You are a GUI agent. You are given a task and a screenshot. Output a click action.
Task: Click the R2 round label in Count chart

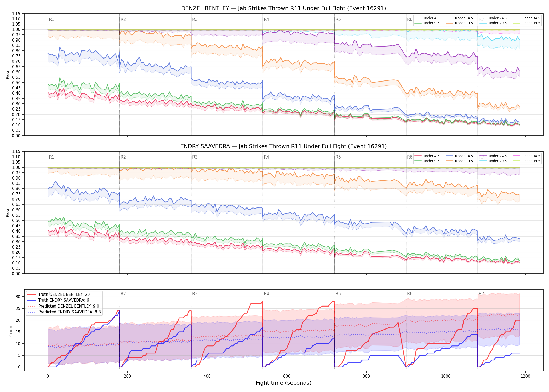pos(123,294)
